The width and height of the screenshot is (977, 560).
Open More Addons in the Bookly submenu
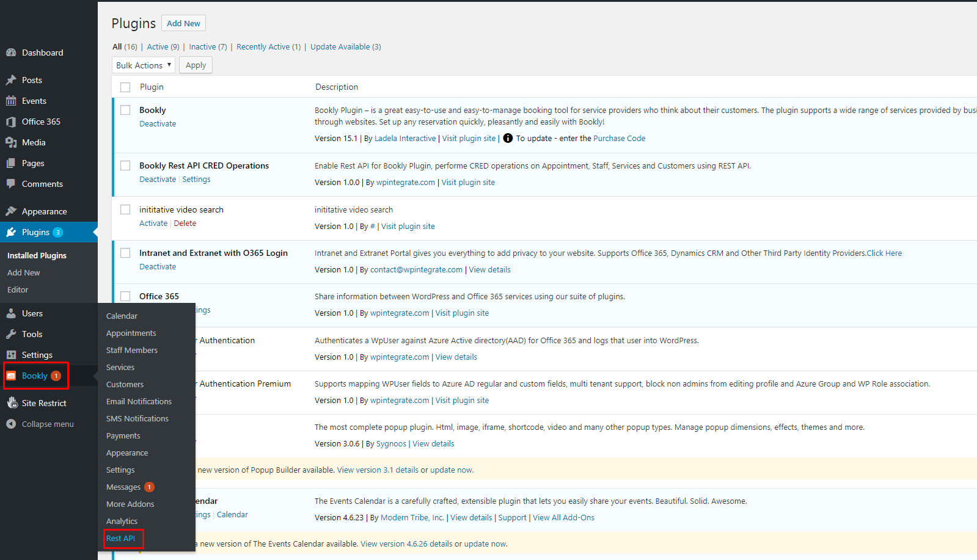point(130,504)
